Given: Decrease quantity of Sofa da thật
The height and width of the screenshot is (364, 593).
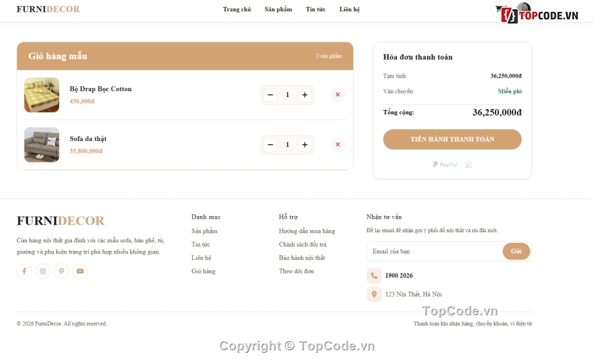Looking at the screenshot, I should coord(270,145).
